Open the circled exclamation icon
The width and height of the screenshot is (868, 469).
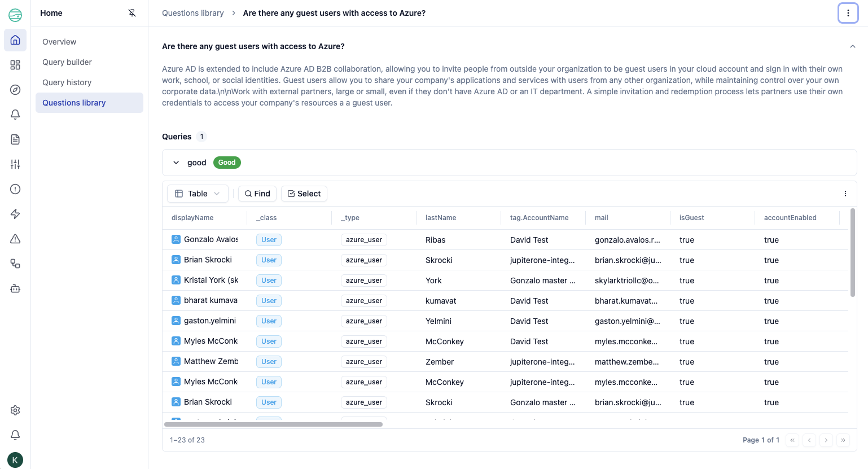15,189
